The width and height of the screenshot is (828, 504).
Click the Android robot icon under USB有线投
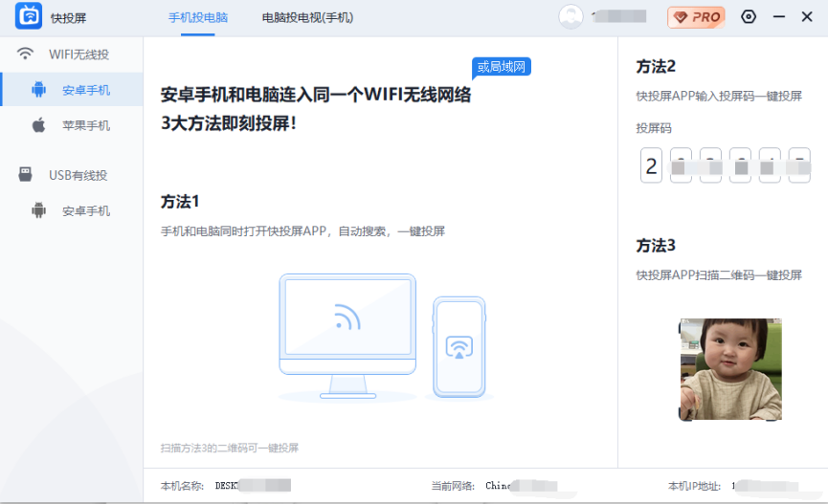pyautogui.click(x=38, y=210)
